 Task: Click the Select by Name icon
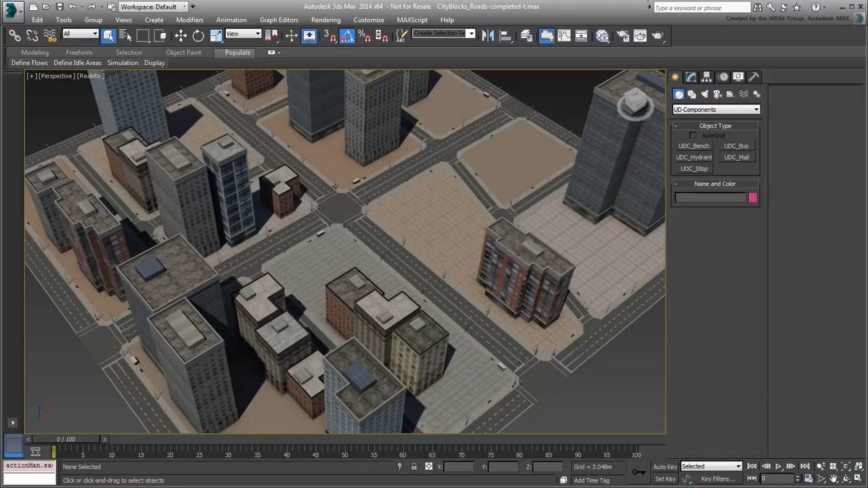(x=125, y=36)
